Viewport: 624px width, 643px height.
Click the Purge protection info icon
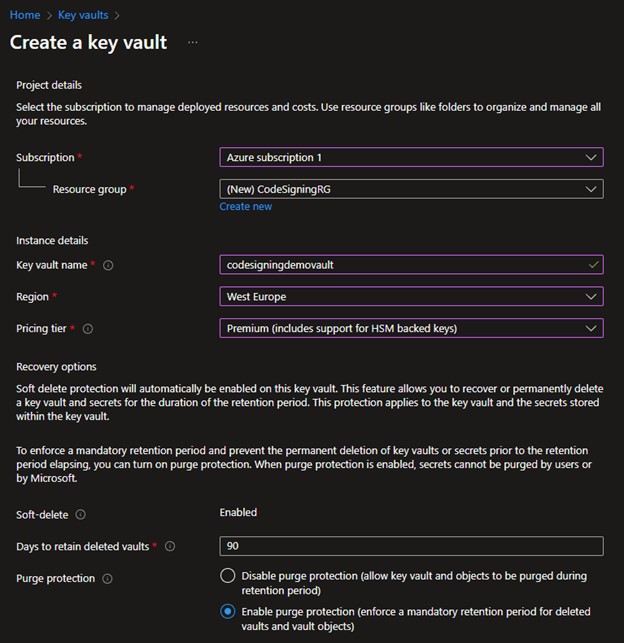[x=107, y=579]
